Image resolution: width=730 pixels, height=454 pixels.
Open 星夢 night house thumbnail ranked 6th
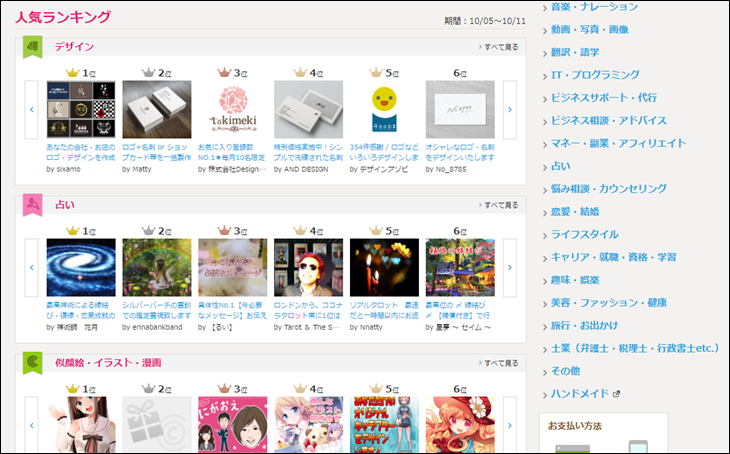(x=460, y=267)
